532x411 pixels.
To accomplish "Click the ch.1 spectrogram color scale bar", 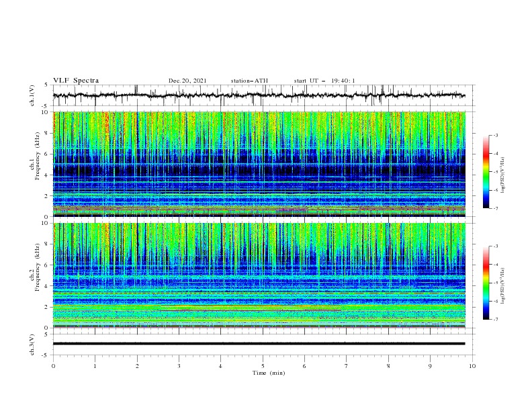I will (x=486, y=172).
